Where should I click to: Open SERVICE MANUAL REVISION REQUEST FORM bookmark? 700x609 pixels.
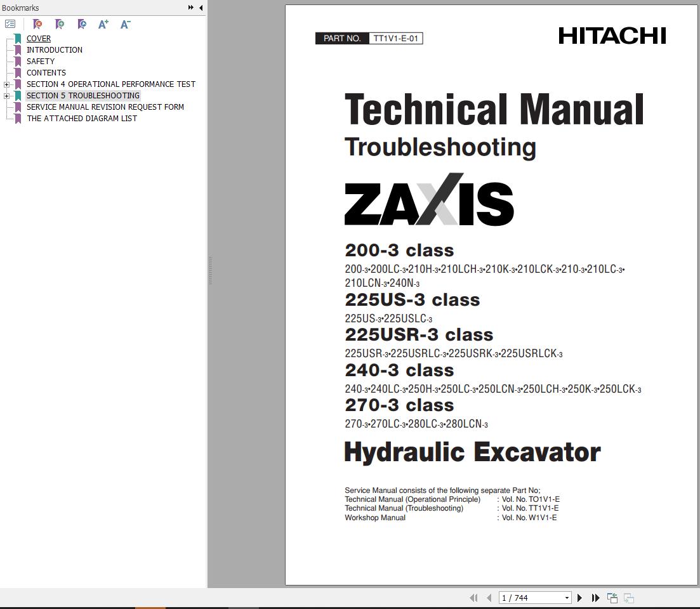pos(105,107)
